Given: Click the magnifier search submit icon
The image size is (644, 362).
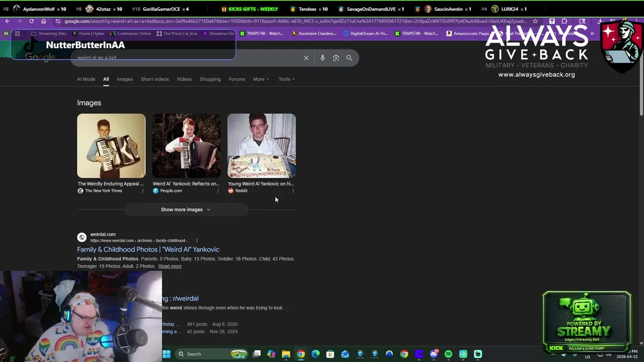Looking at the screenshot, I should tap(349, 58).
